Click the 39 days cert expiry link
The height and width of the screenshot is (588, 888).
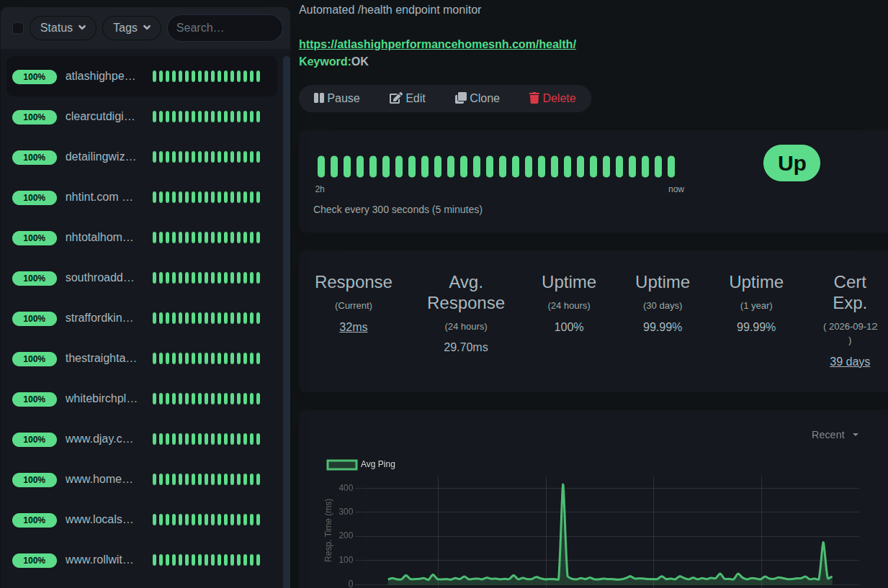850,362
